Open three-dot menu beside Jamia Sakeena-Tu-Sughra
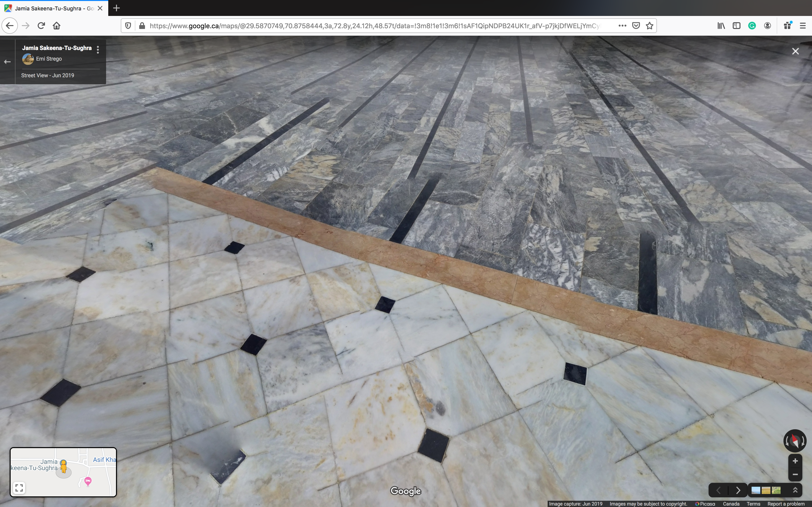 (98, 50)
